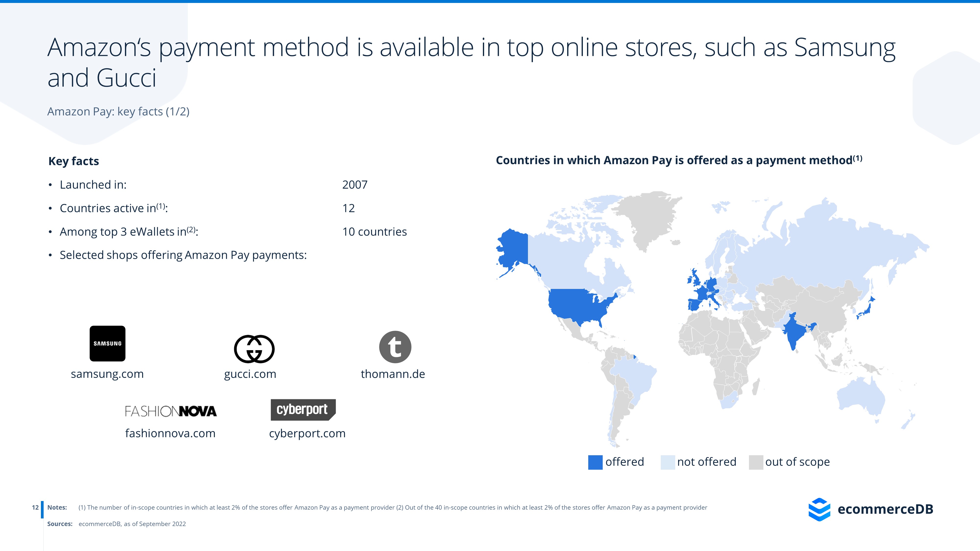Open the gucci.com link
Screen dimensions: 980x551
click(250, 374)
